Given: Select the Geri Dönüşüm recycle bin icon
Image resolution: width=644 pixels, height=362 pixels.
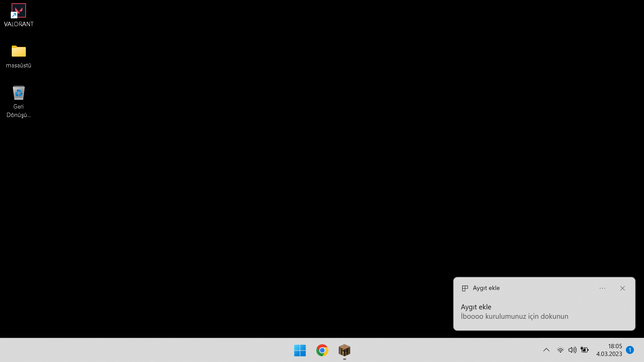Looking at the screenshot, I should (x=18, y=93).
